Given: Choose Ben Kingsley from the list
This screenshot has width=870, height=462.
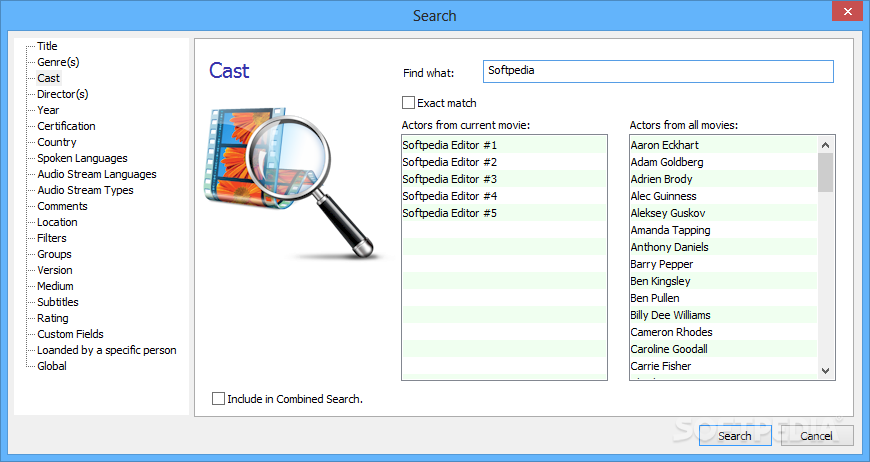Looking at the screenshot, I should pyautogui.click(x=724, y=281).
